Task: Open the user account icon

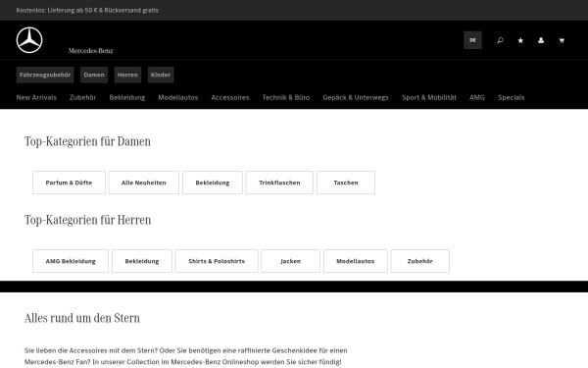Action: tap(541, 40)
